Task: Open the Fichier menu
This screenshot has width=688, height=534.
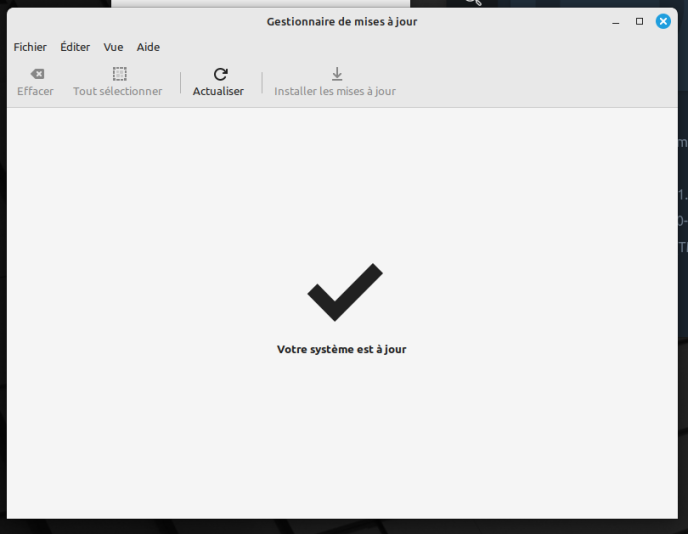Action: pos(30,47)
